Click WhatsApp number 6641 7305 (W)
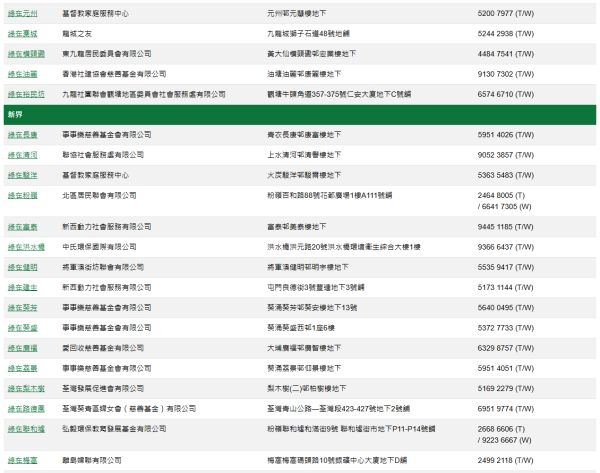 click(x=506, y=207)
